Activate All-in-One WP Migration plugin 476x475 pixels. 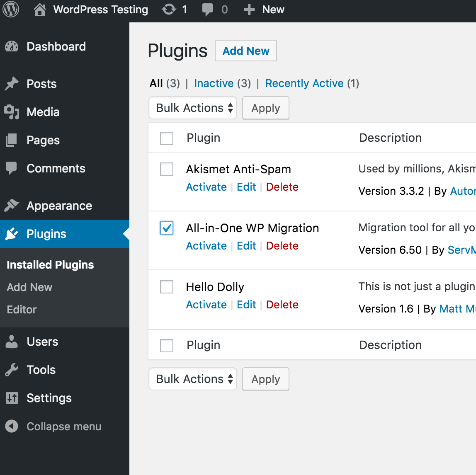206,246
